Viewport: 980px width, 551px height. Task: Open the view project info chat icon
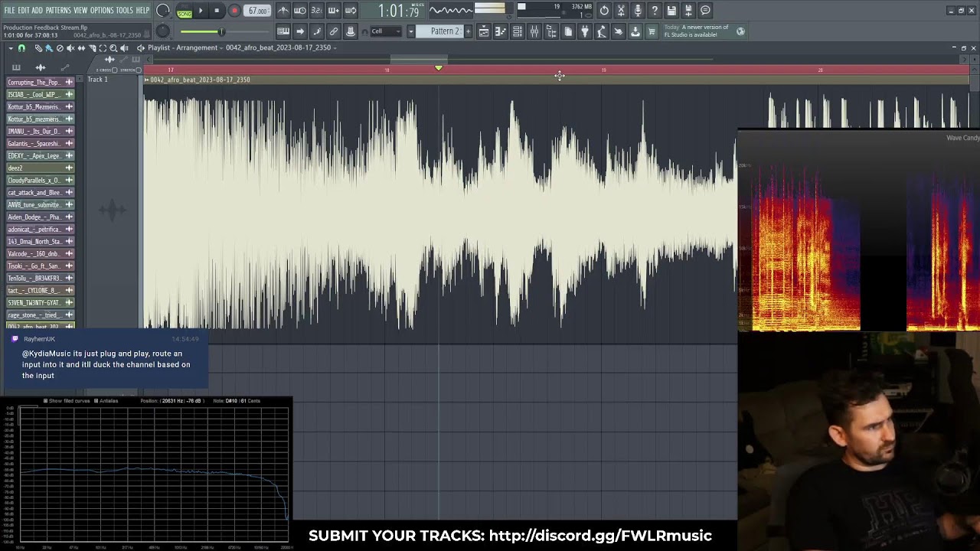pyautogui.click(x=705, y=11)
